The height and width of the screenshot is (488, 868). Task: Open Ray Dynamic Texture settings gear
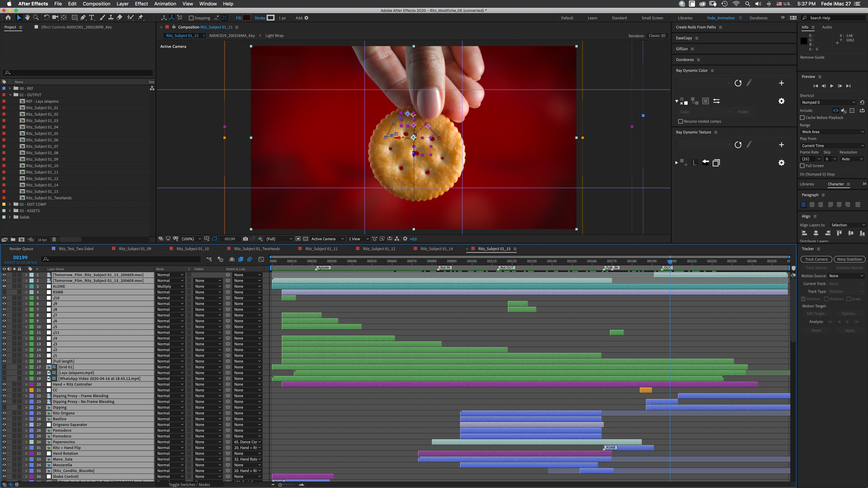[781, 163]
